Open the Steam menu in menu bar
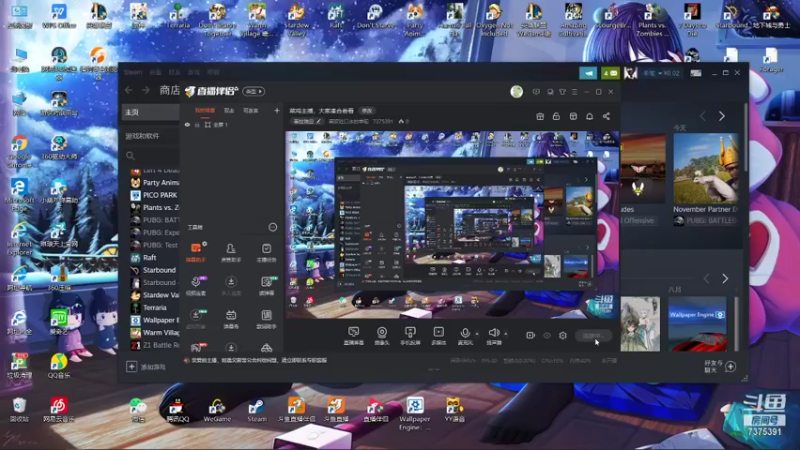The image size is (800, 450). tap(133, 72)
